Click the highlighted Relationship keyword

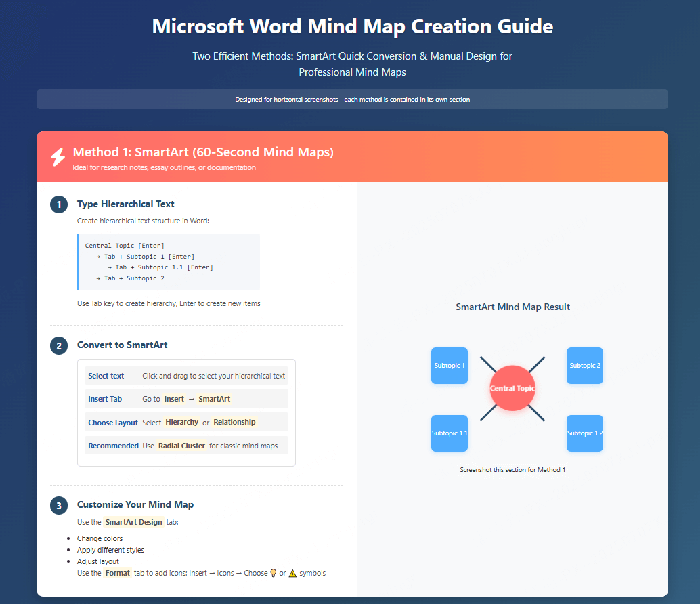234,423
